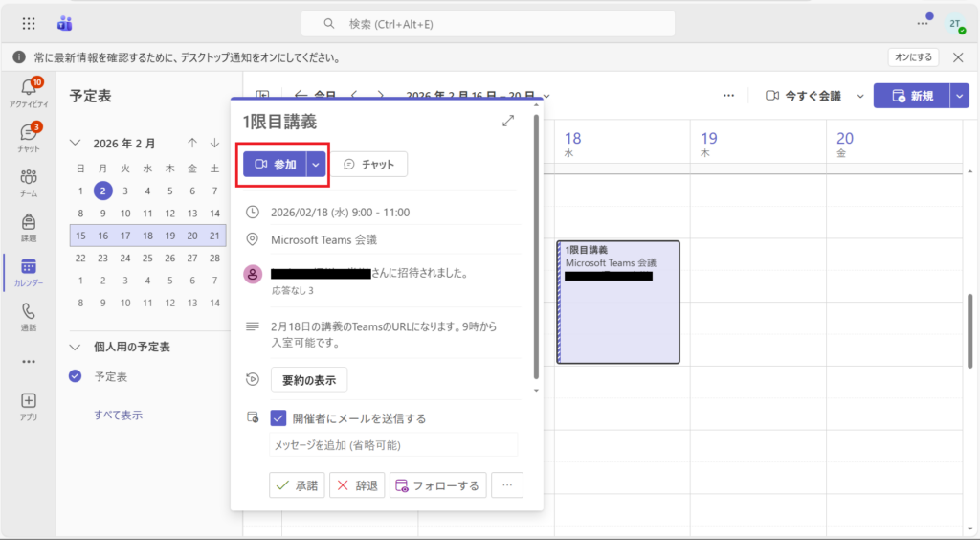The image size is (980, 540).
Task: Click the Show all calendars link
Action: (118, 415)
